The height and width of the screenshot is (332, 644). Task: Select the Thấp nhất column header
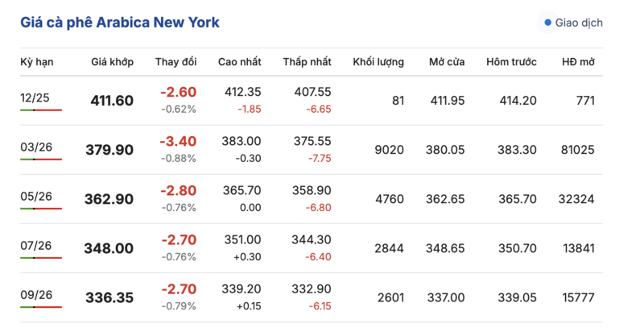[307, 62]
